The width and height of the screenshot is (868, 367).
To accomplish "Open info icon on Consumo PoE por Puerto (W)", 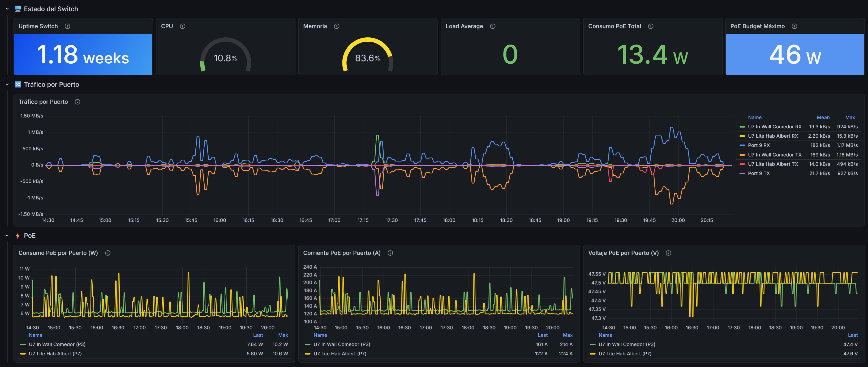I will tap(108, 253).
